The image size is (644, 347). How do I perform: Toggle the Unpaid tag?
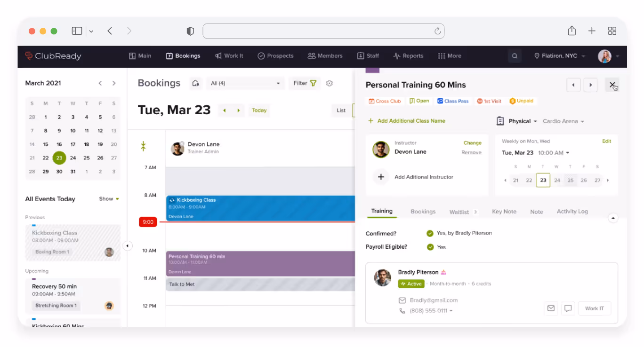point(522,101)
